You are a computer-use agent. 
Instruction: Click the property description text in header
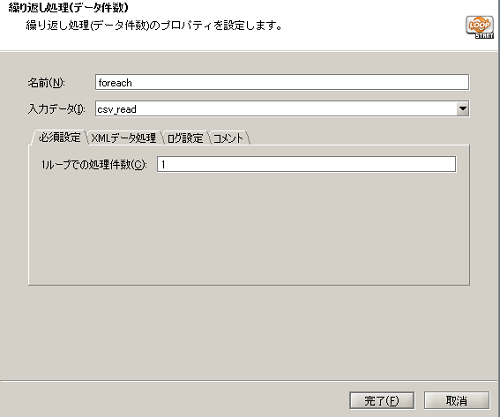pyautogui.click(x=154, y=26)
